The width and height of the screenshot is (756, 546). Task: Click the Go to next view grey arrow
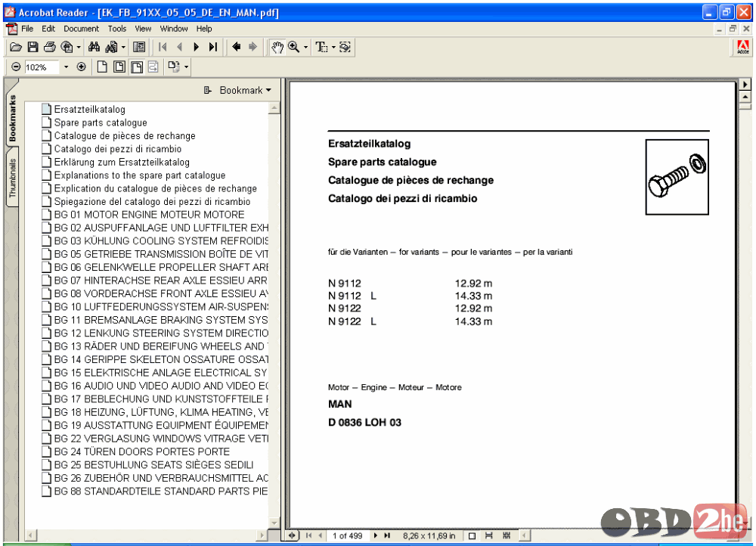coord(253,47)
